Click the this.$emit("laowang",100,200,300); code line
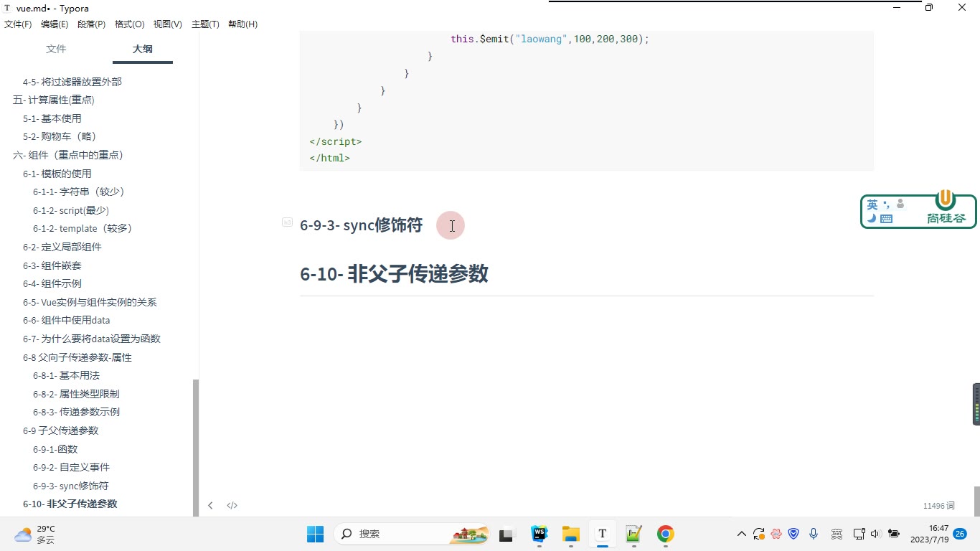Screen dimensions: 980x551 [x=550, y=39]
